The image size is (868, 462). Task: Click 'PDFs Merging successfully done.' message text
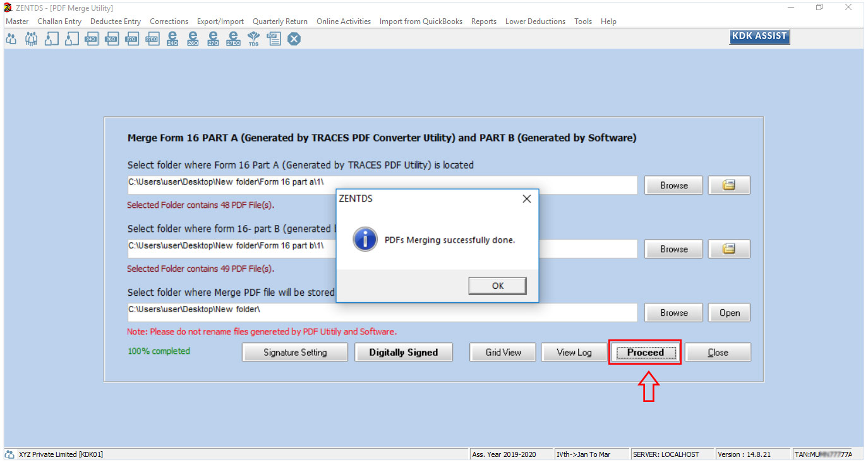click(450, 240)
